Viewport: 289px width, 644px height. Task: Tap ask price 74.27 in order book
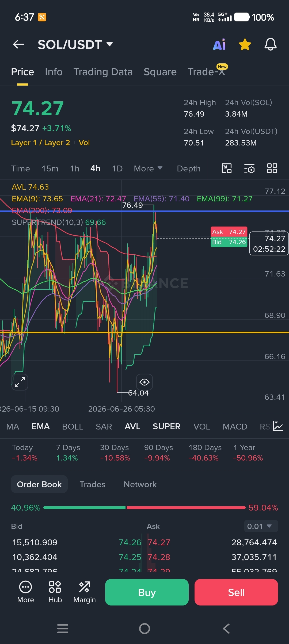(x=159, y=542)
